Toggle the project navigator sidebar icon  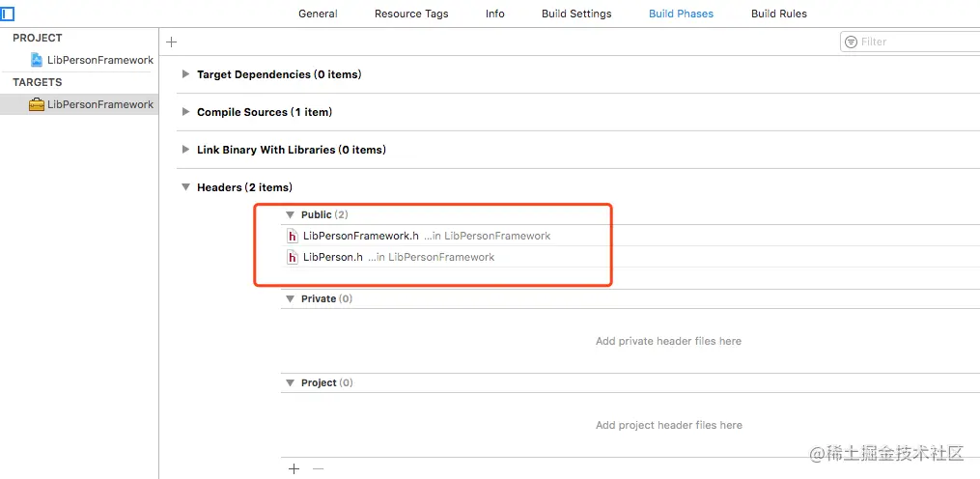click(8, 14)
